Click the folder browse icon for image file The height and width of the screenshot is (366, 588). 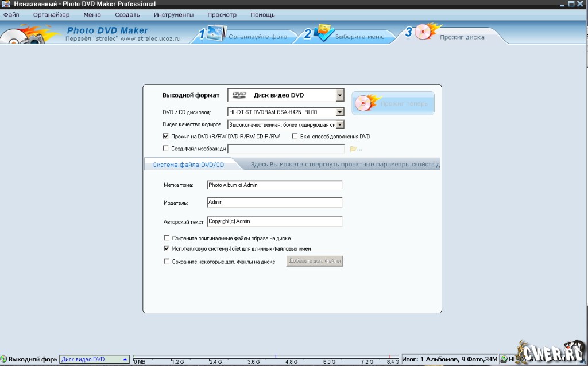tap(354, 149)
